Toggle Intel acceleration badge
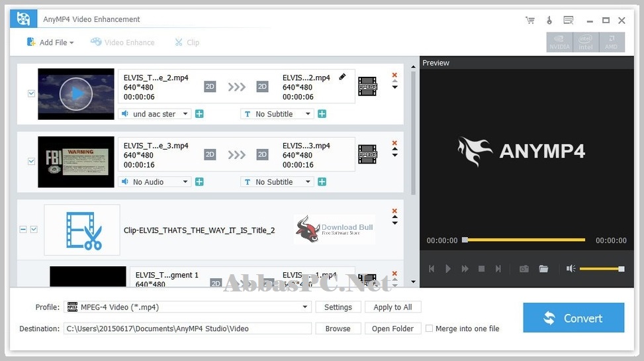The width and height of the screenshot is (644, 361). 586,42
